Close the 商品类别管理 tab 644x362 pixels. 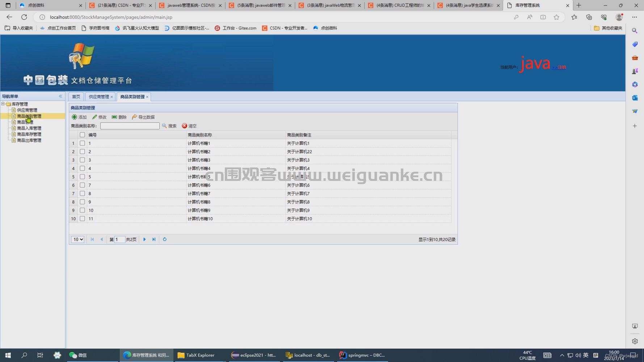pyautogui.click(x=147, y=97)
